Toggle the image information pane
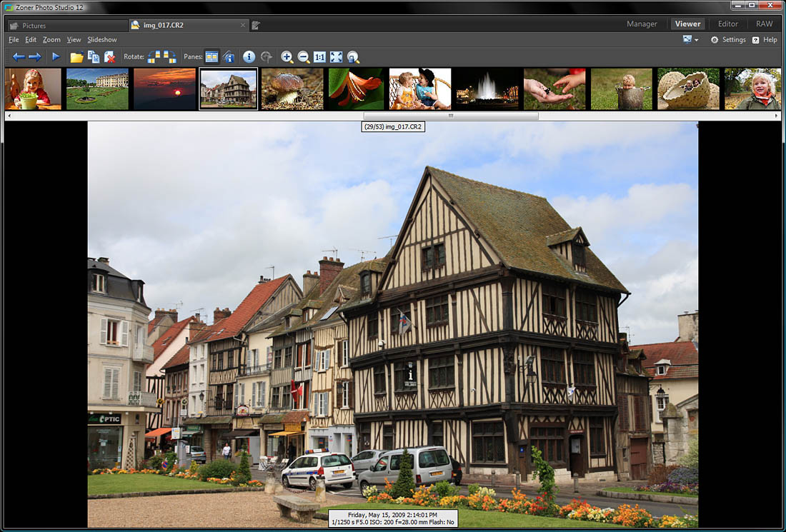Viewport: 786px width, 532px height. click(x=229, y=57)
